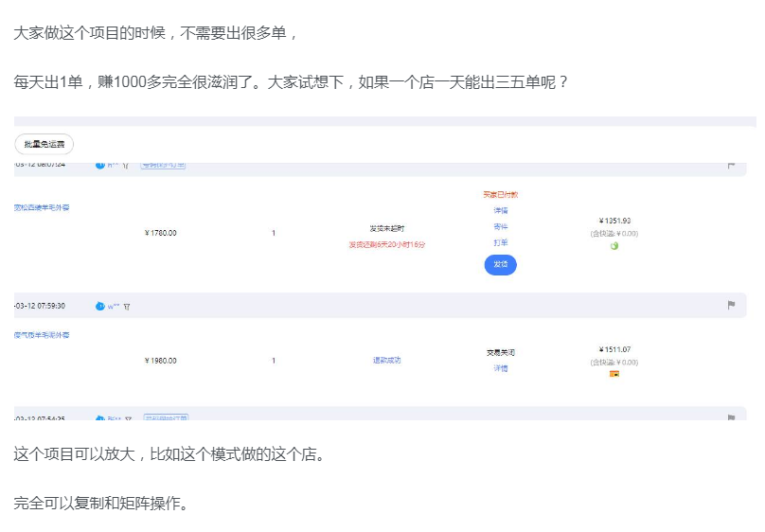Screen dimensions: 765x532
Task: Click the 交易关闭 status label
Action: [x=501, y=352]
